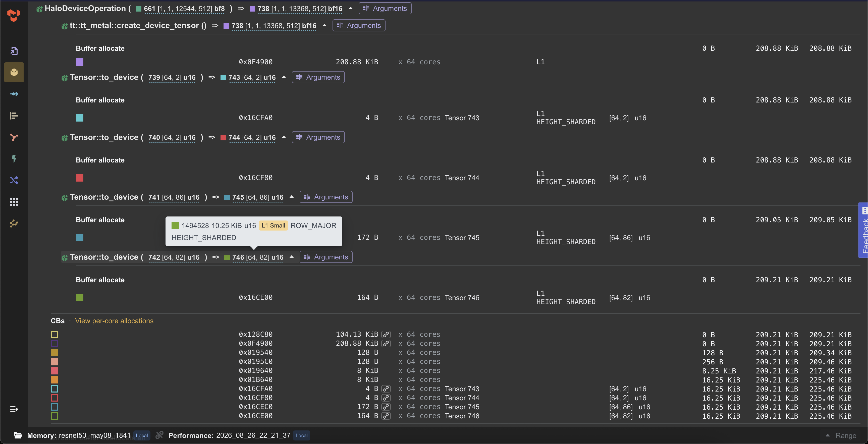The image size is (868, 444).
Task: Click link icon on 208.88 KiB CB row
Action: pyautogui.click(x=386, y=344)
